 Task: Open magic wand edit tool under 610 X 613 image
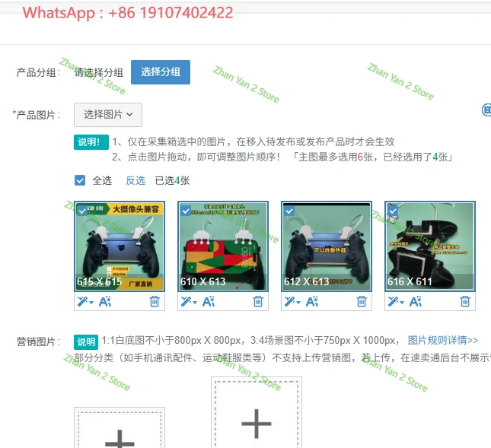pos(187,302)
